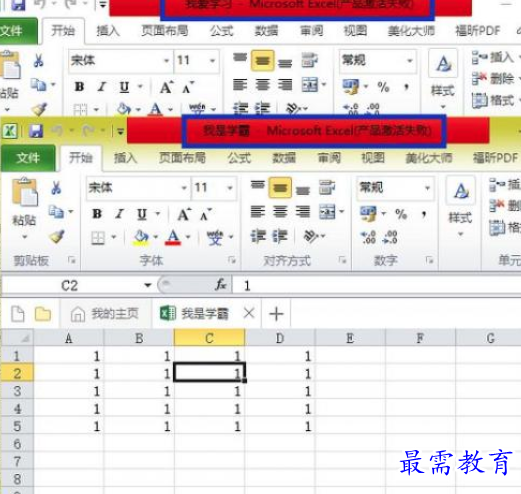
Task: Open font size 11 dropdown in front window
Action: click(x=230, y=188)
